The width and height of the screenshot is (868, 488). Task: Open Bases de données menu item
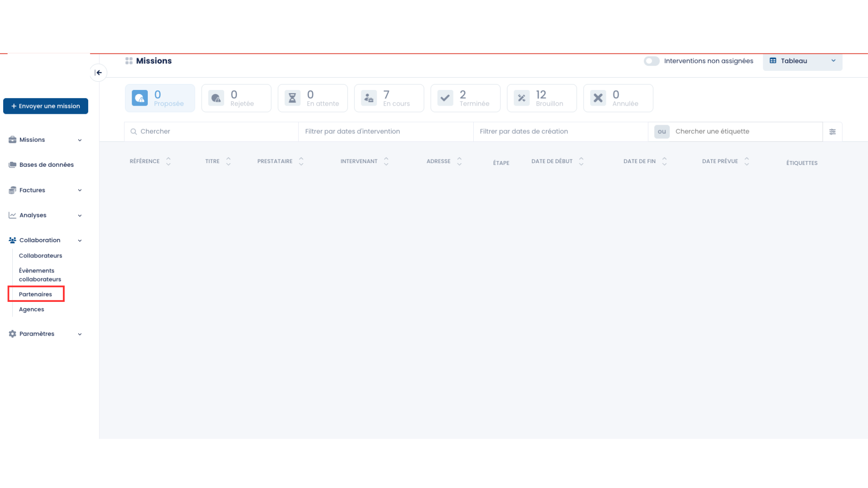click(x=46, y=165)
